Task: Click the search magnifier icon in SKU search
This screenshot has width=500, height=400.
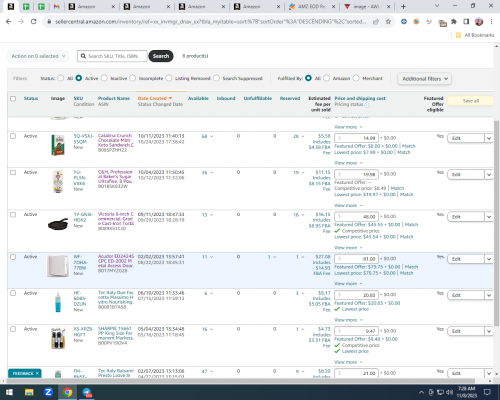Action: tap(83, 56)
